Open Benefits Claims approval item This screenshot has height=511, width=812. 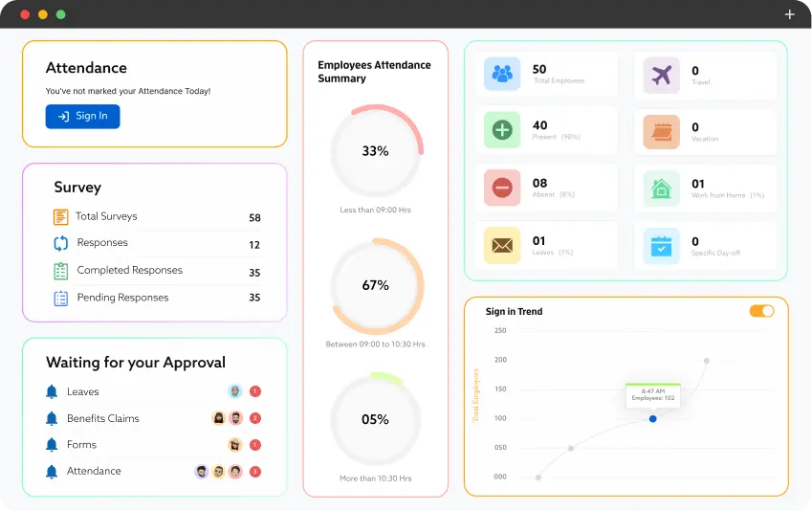click(x=102, y=418)
